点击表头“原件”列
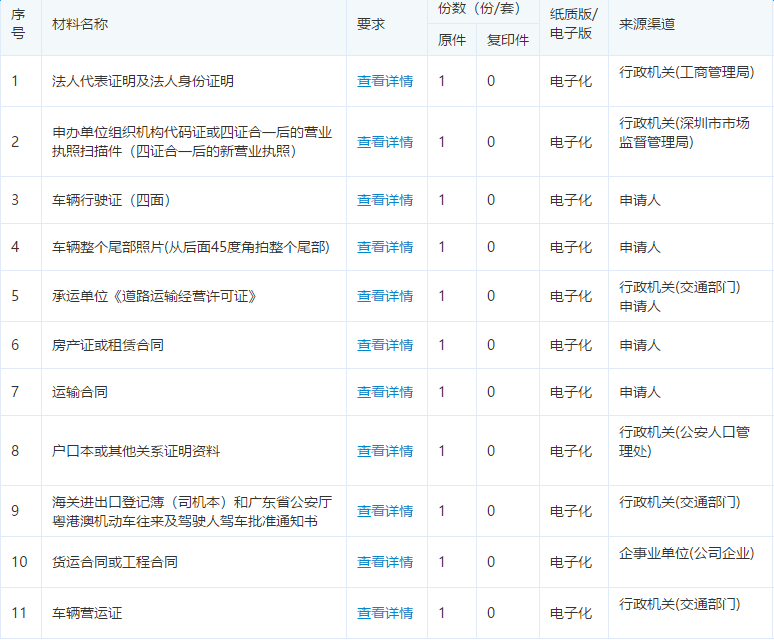The height and width of the screenshot is (640, 774). 452,40
